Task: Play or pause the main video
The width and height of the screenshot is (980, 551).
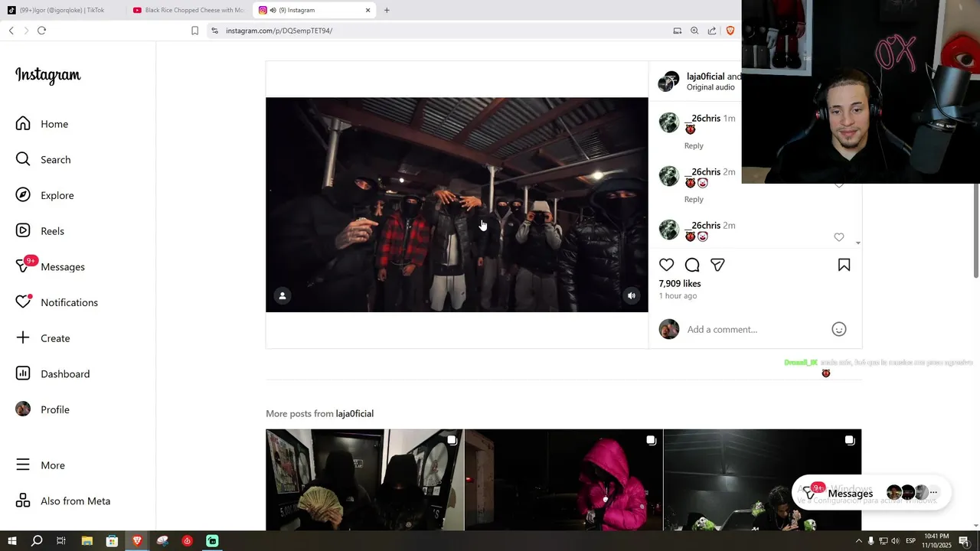Action: coord(457,204)
